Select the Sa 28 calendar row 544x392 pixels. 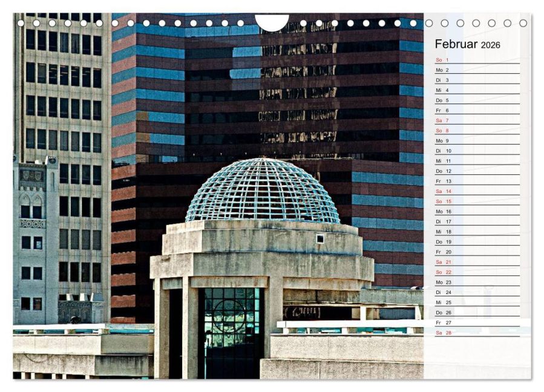coord(477,333)
